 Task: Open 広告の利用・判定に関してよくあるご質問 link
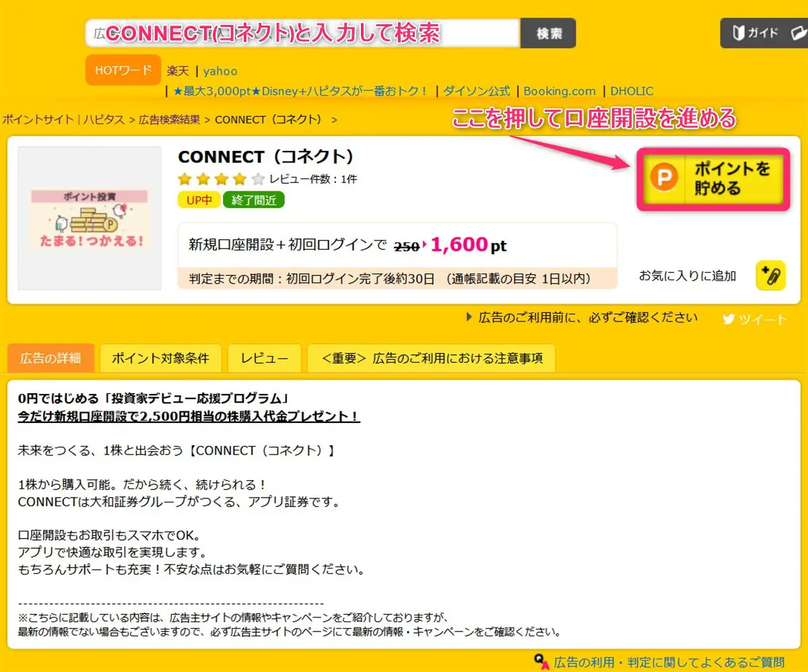(x=669, y=662)
